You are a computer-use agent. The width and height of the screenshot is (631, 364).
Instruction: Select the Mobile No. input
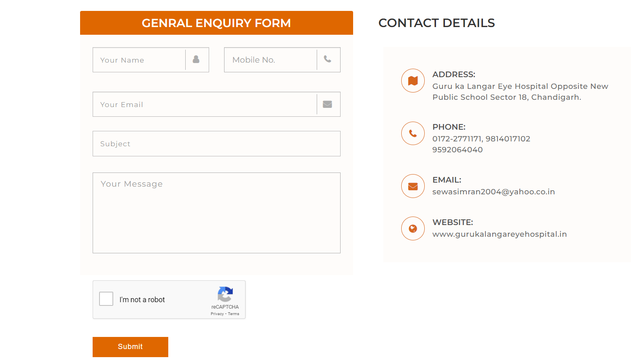pos(271,60)
